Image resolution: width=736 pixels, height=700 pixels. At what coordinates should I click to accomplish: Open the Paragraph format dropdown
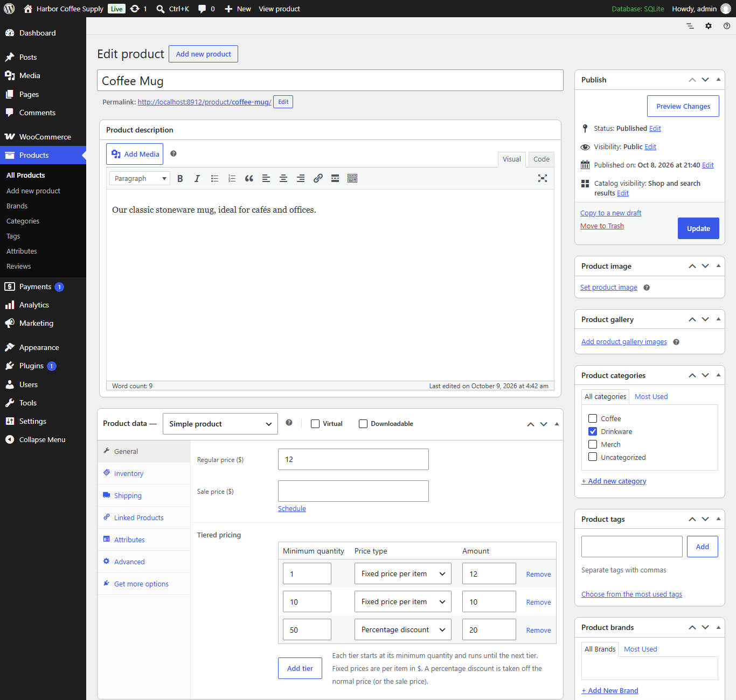tap(140, 179)
